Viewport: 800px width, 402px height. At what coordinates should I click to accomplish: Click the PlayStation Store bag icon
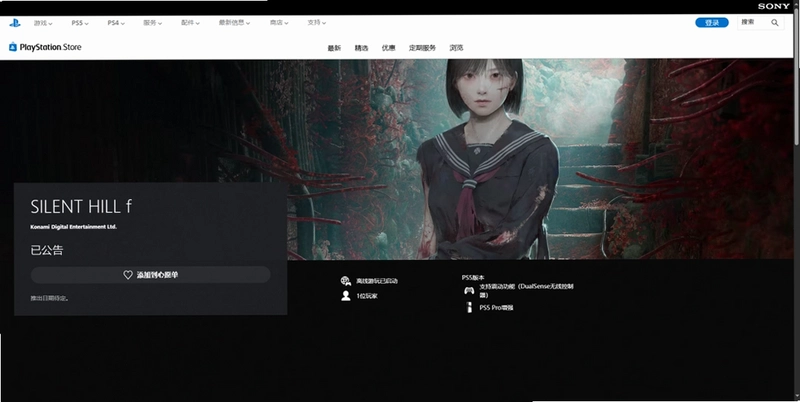coord(13,47)
